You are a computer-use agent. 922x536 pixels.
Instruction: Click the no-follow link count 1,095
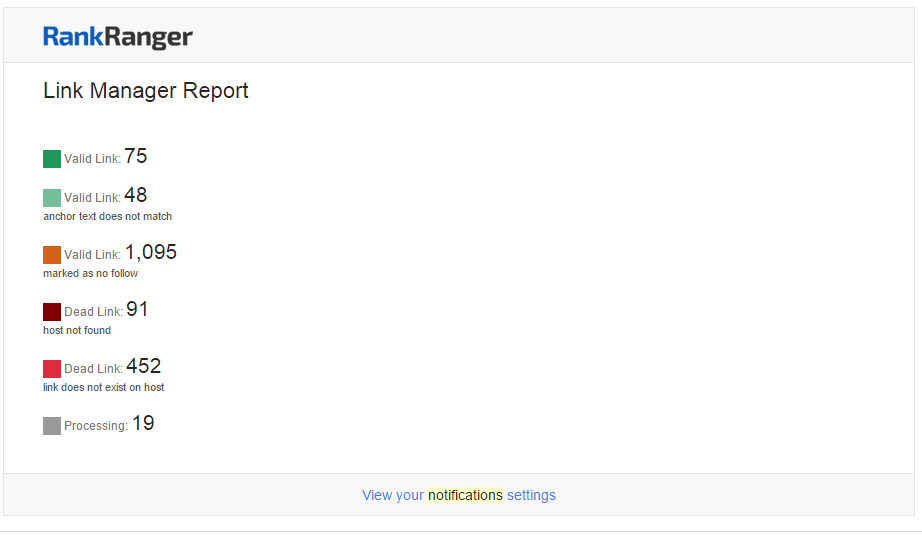click(x=151, y=252)
